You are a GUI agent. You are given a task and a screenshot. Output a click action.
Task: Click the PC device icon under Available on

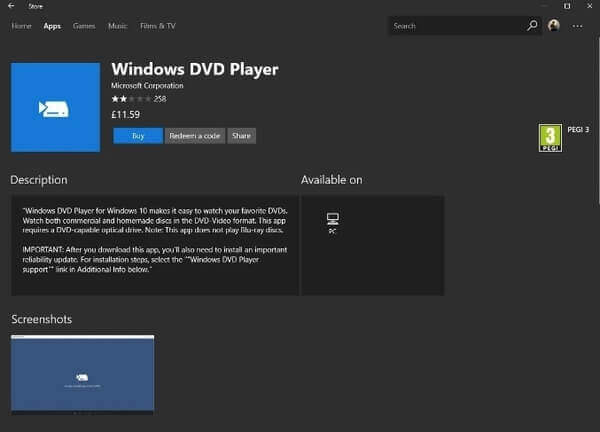tap(333, 219)
